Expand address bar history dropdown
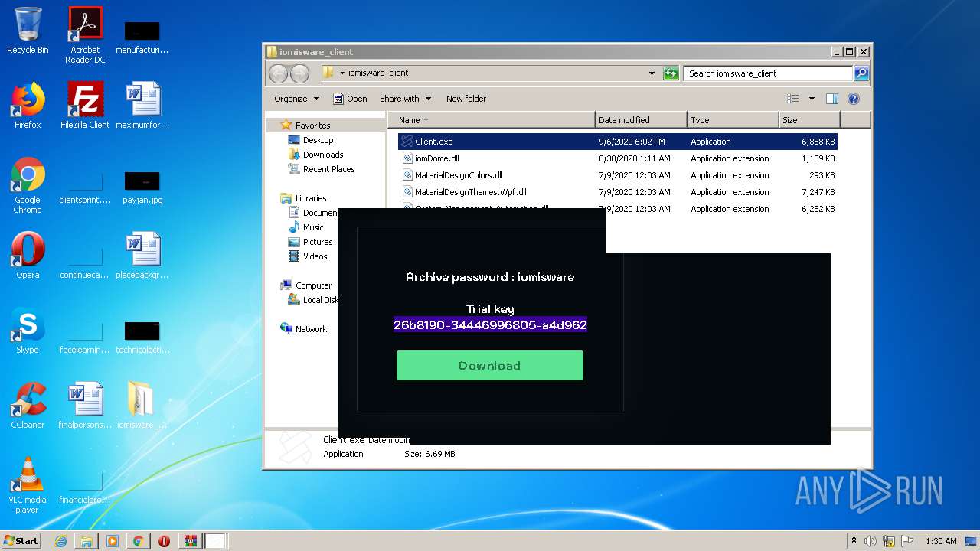The width and height of the screenshot is (980, 551). coord(652,73)
